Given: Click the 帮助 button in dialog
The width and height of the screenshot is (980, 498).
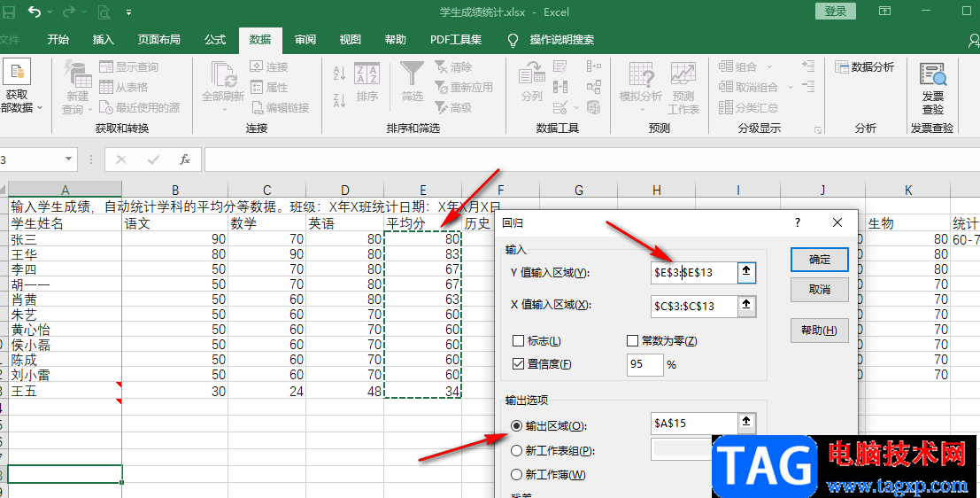Looking at the screenshot, I should click(x=820, y=331).
